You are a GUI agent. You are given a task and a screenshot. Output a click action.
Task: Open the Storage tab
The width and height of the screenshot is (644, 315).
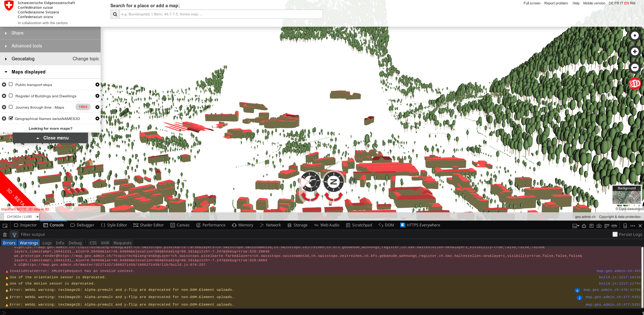[297, 225]
